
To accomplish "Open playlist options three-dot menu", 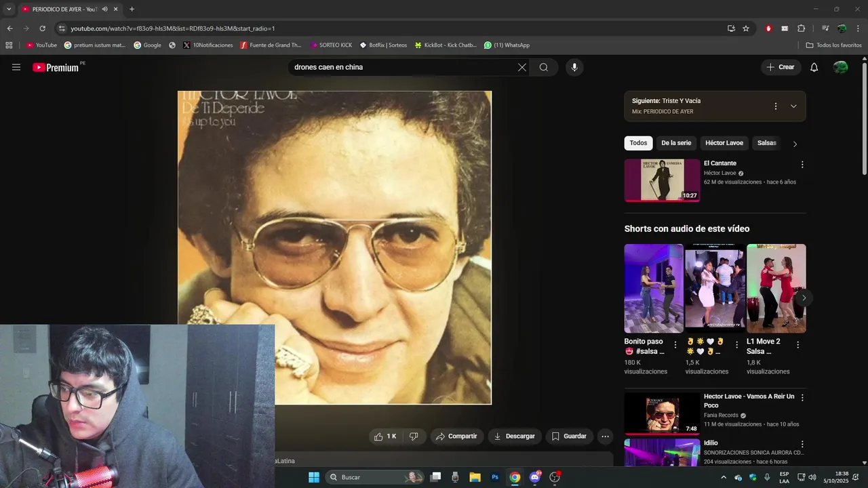I will [775, 106].
